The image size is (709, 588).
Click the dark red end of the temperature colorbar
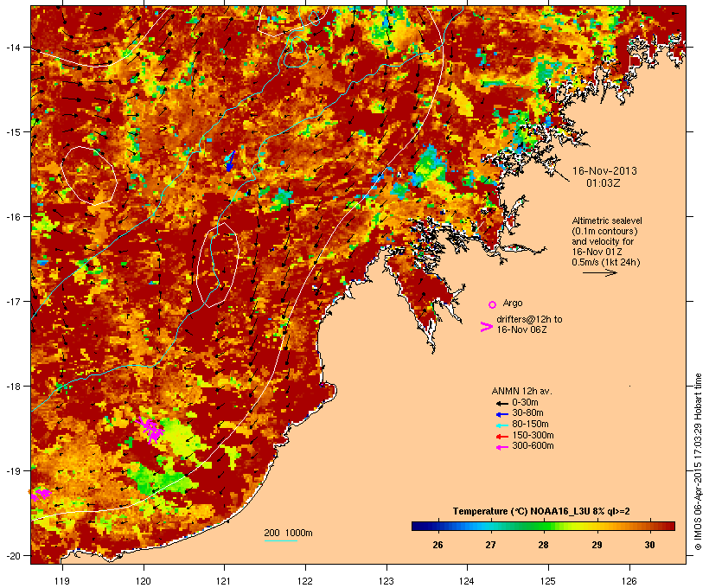coord(668,526)
